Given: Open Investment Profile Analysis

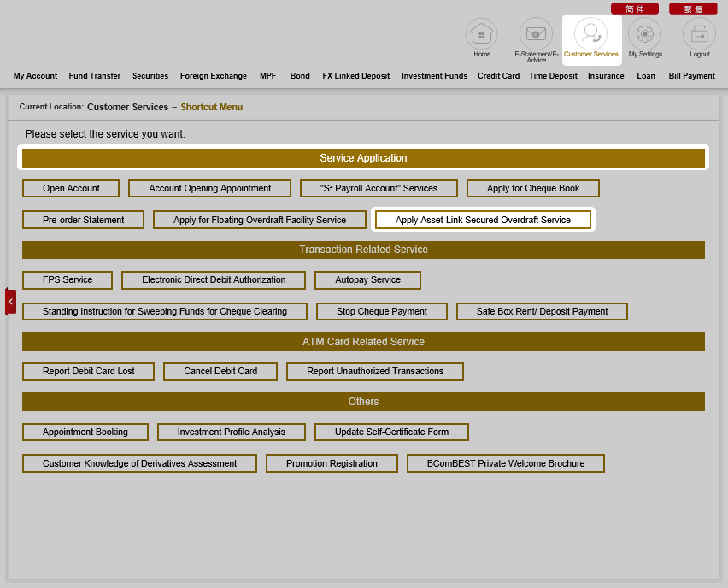Looking at the screenshot, I should 231,432.
